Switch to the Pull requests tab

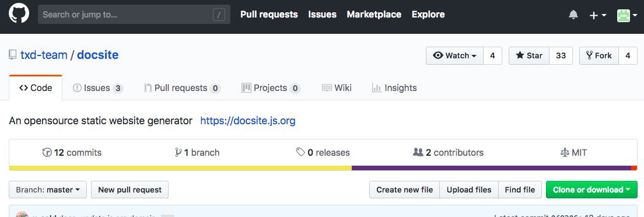click(183, 88)
